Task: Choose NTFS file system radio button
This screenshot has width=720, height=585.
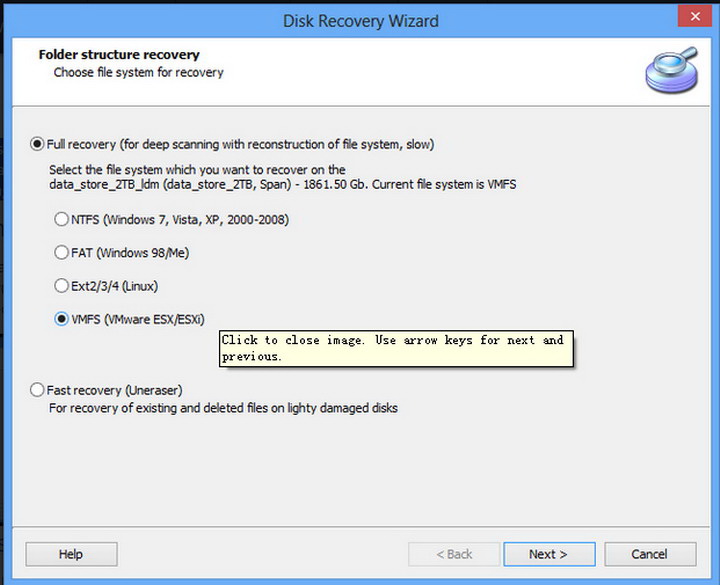Action: click(62, 219)
